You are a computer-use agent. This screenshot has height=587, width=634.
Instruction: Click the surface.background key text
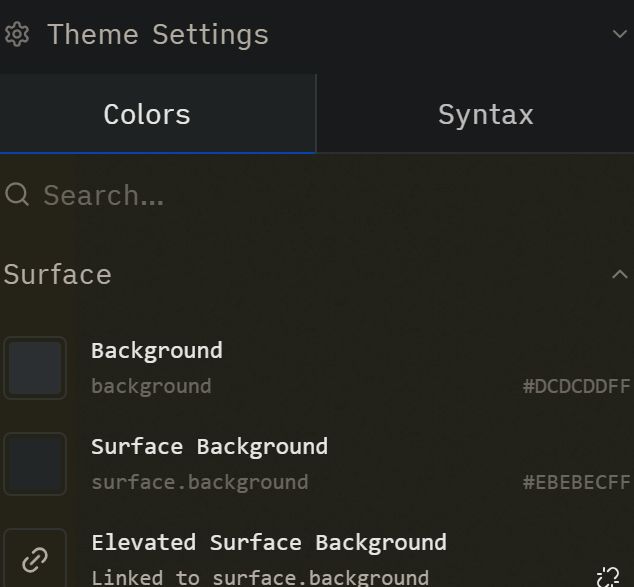[x=199, y=482]
